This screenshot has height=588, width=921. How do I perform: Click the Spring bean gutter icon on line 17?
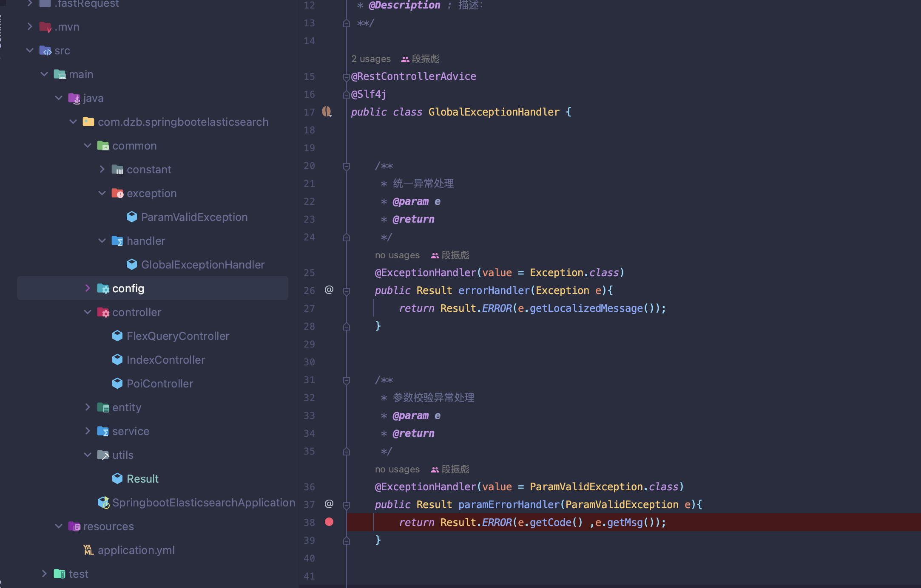[327, 112]
